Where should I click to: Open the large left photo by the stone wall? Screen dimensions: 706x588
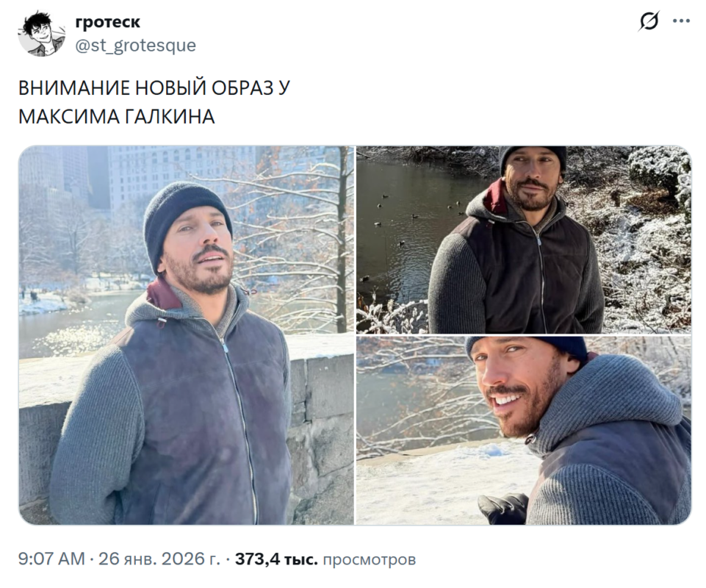click(x=187, y=335)
